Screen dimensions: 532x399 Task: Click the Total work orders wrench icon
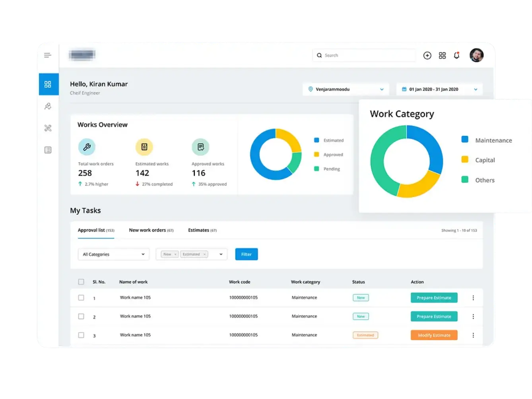point(87,147)
